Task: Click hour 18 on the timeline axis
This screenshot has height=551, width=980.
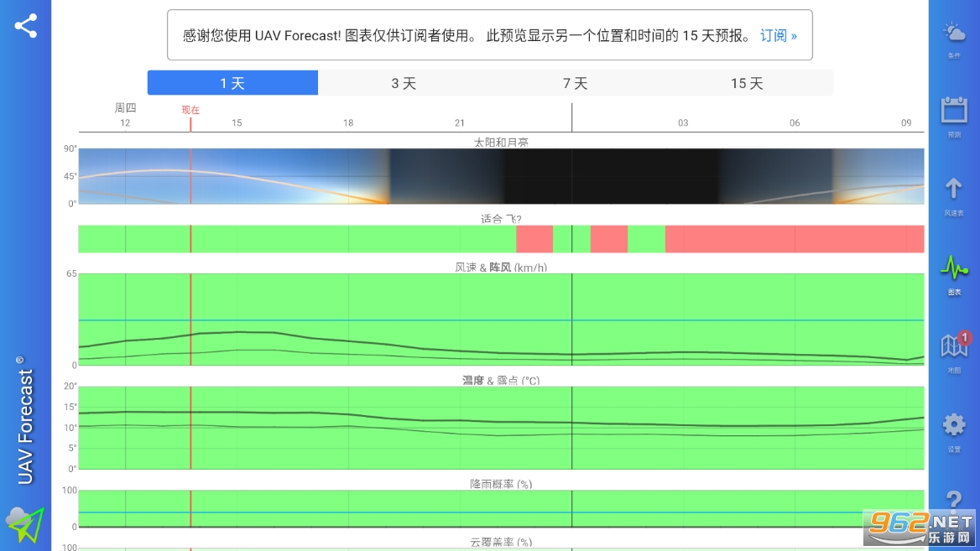Action: pyautogui.click(x=348, y=123)
